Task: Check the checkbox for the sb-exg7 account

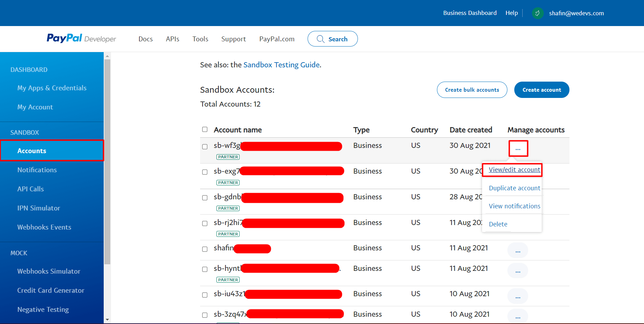Action: click(205, 172)
